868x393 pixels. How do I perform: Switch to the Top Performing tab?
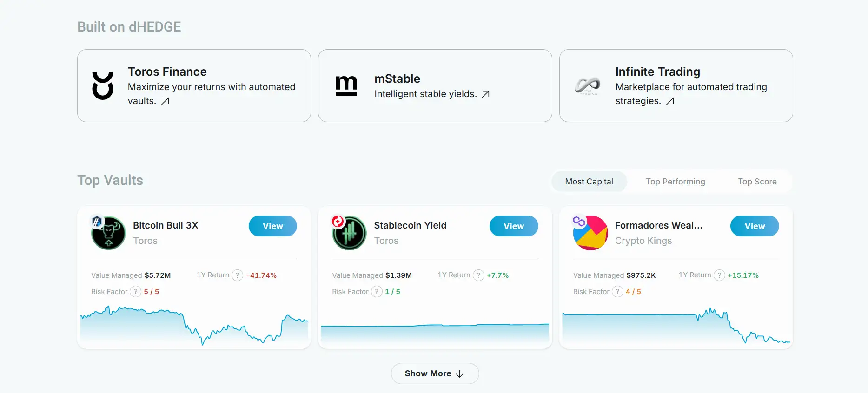pyautogui.click(x=675, y=182)
